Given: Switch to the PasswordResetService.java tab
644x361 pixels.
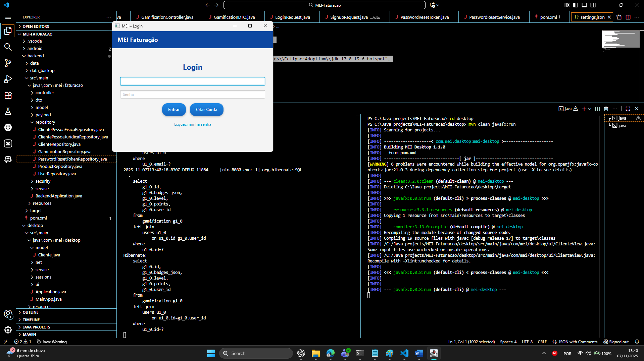Looking at the screenshot, I should [x=494, y=17].
